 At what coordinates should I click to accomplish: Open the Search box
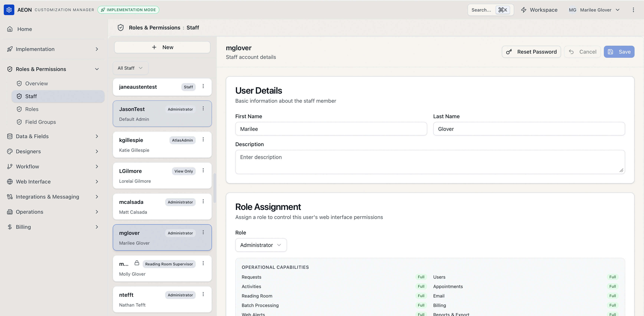click(x=491, y=10)
